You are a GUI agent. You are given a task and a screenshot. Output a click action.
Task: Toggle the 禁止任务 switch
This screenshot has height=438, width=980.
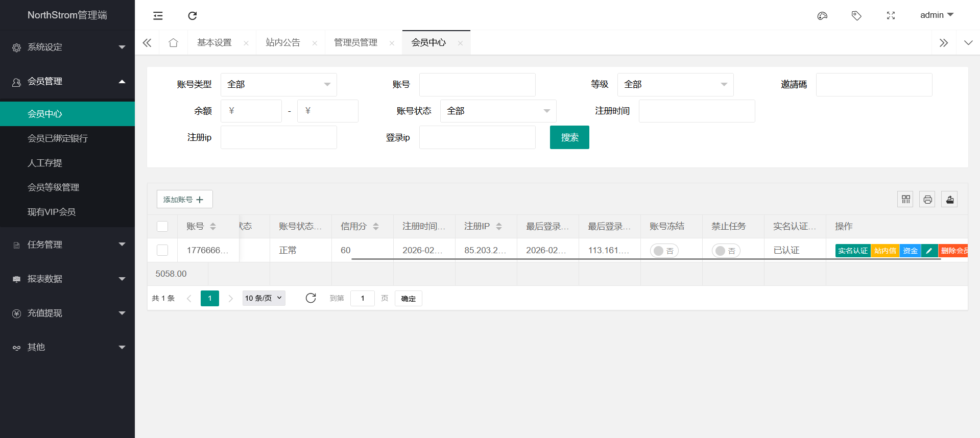point(726,251)
